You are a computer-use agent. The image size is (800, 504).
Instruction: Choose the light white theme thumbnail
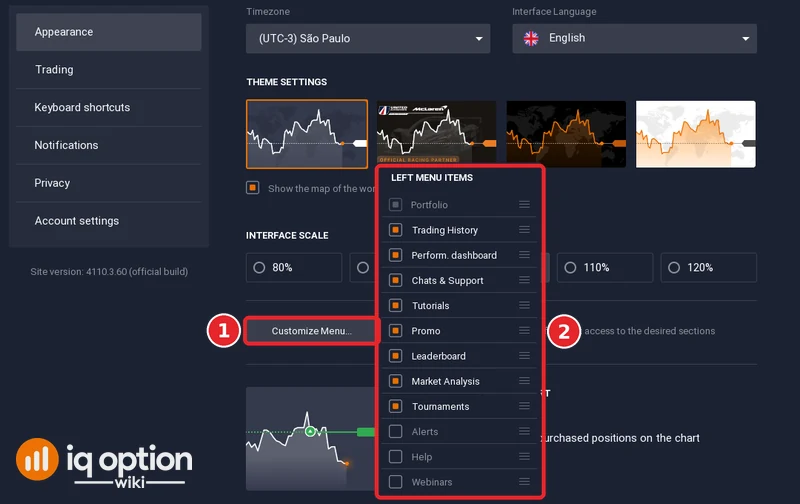point(695,134)
